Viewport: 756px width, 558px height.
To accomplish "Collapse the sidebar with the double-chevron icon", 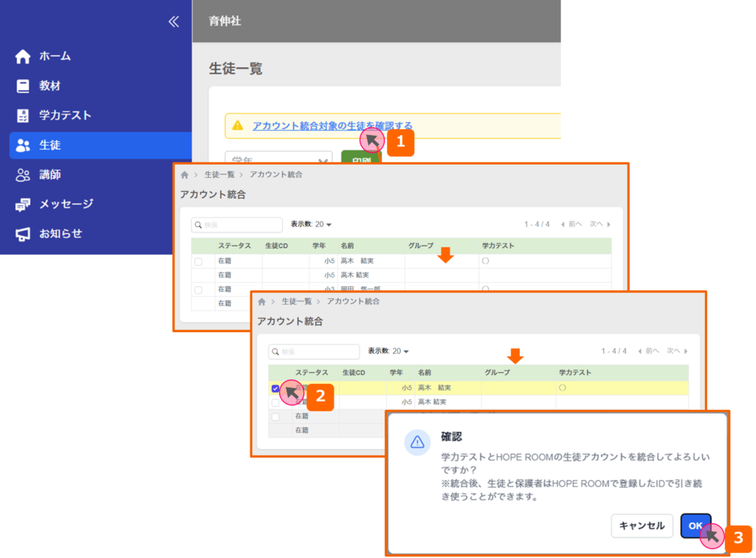I will [x=173, y=21].
